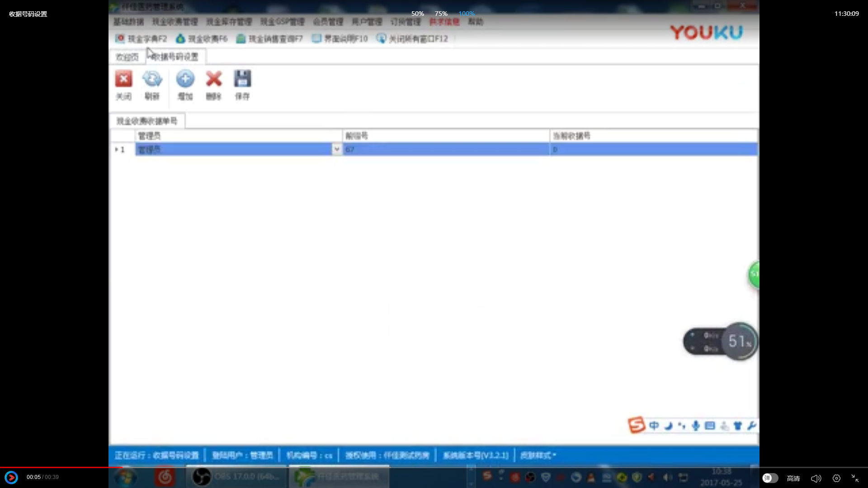Expand the 管理员 dropdown arrow in row 1
868x488 pixels.
[x=336, y=149]
